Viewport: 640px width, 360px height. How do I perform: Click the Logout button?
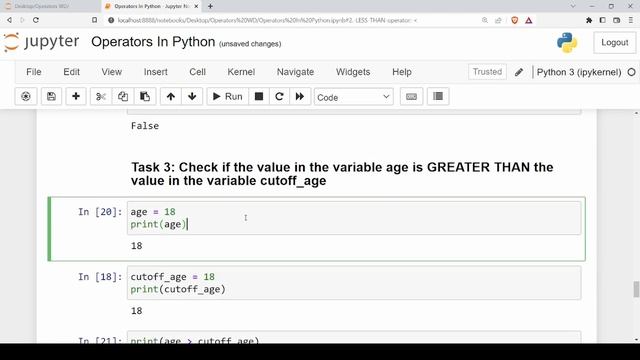click(614, 42)
